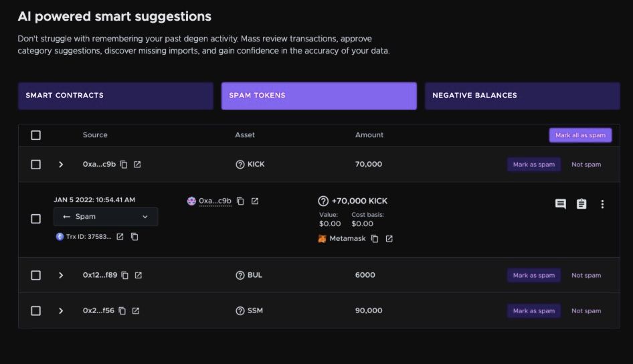Open 0x2...f56 source in external explorer
633x364 pixels.
[136, 310]
